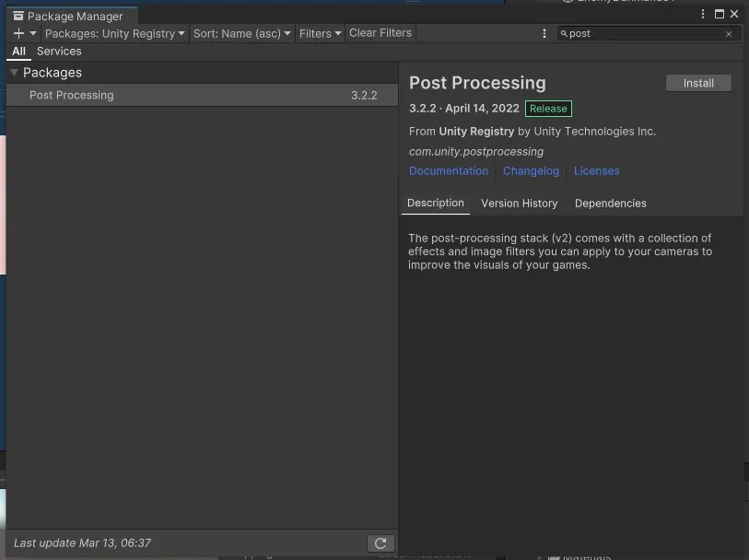This screenshot has height=560, width=749.
Task: Click the refresh package list icon
Action: 380,543
